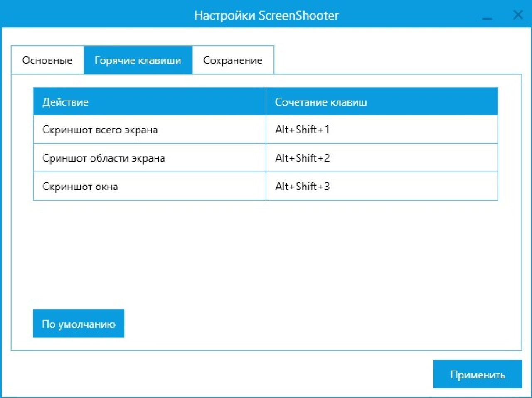Viewport: 532px width, 398px height.
Task: Edit the Alt+Shift+3 hotkey cell
Action: [x=382, y=186]
